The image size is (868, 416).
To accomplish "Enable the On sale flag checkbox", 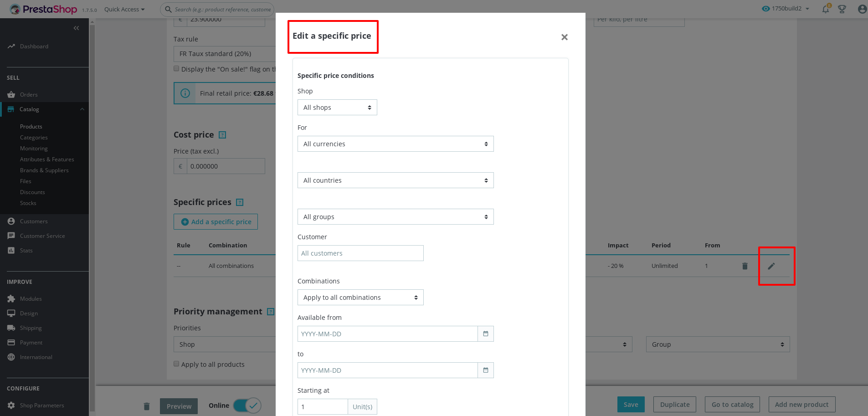I will coord(176,68).
